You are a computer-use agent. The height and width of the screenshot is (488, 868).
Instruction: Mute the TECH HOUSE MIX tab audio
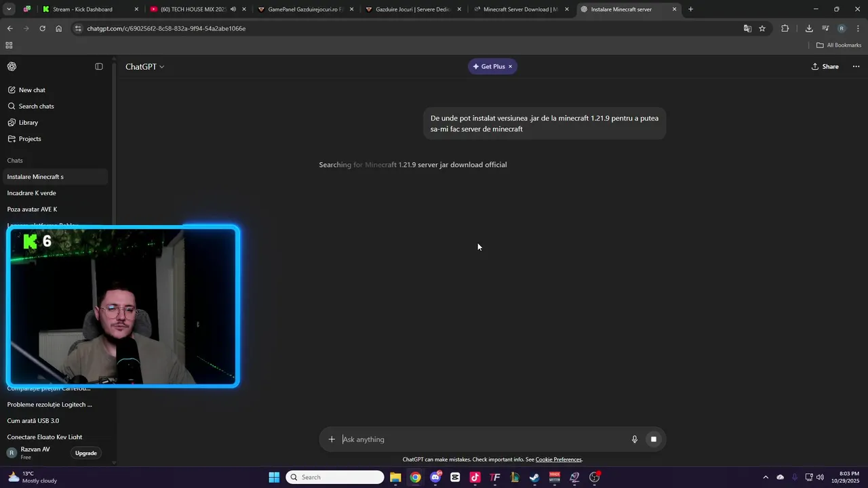233,9
